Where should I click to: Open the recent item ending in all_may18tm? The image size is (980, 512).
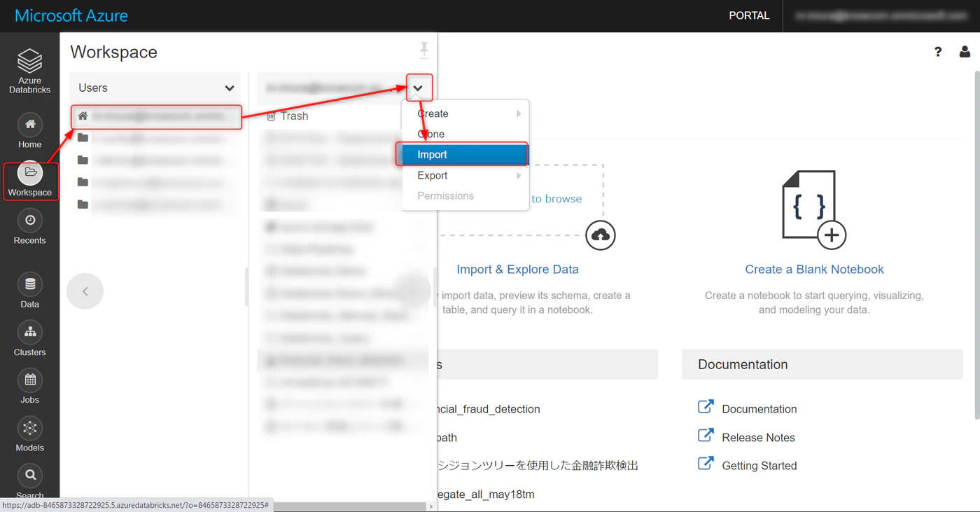click(x=484, y=494)
